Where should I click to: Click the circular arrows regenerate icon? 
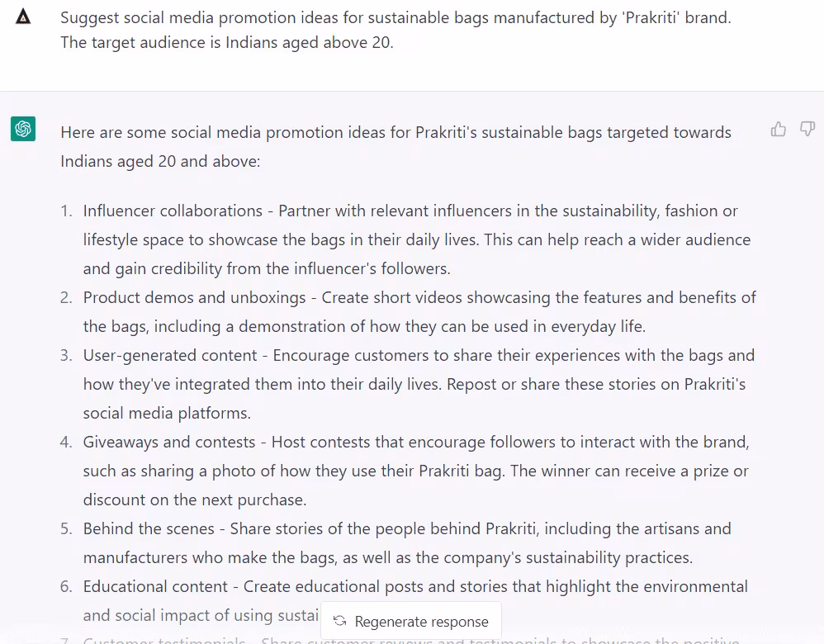[x=339, y=622]
